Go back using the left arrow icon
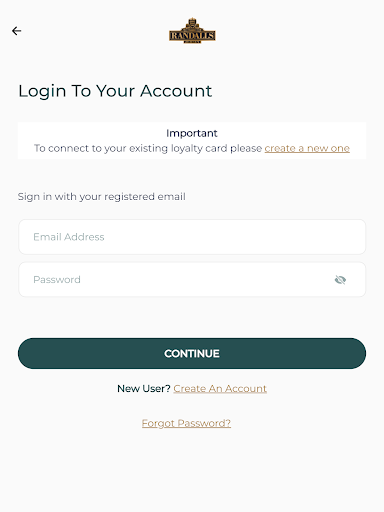 point(16,31)
